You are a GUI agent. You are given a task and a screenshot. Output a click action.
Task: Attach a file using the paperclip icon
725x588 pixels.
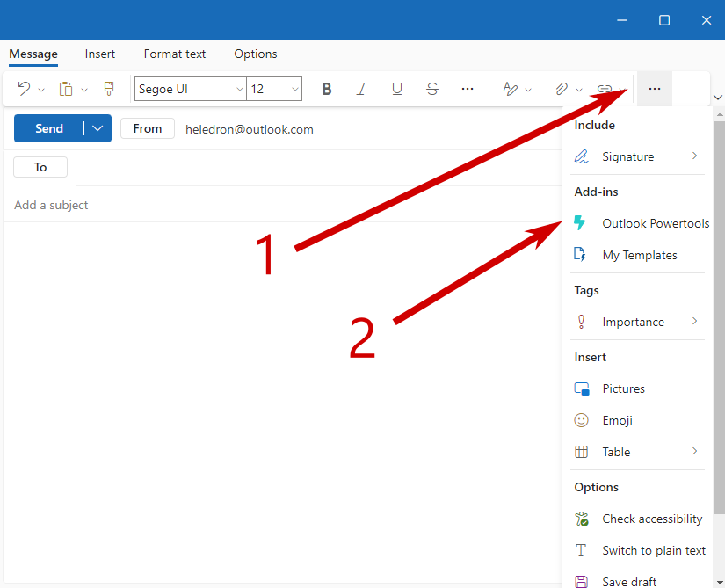pos(562,89)
